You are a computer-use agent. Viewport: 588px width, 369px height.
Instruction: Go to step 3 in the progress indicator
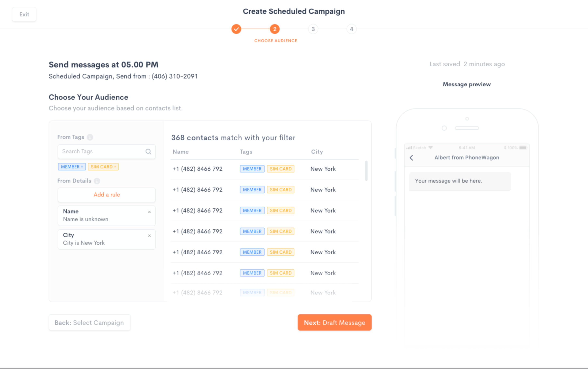pos(313,29)
